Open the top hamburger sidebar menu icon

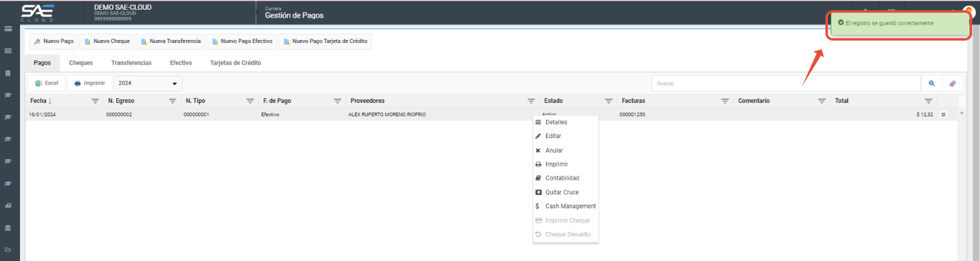click(8, 28)
